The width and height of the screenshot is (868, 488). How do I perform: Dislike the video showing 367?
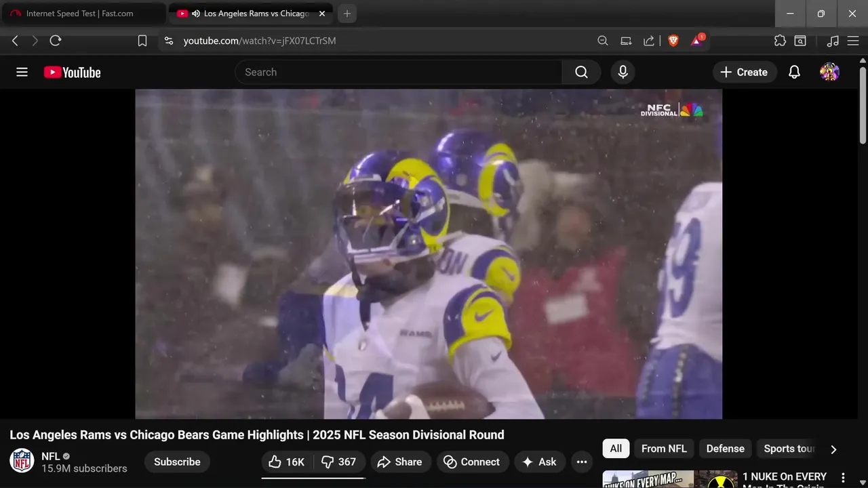[x=339, y=462]
